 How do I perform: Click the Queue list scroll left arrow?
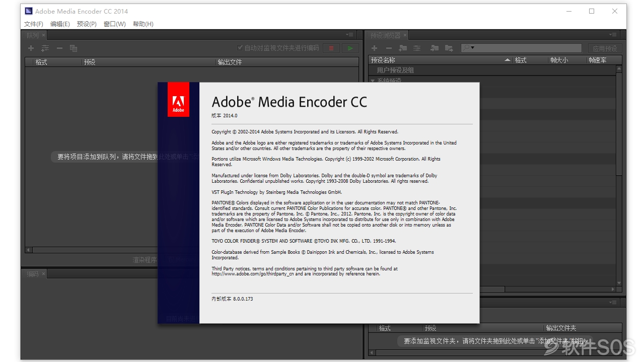click(28, 250)
